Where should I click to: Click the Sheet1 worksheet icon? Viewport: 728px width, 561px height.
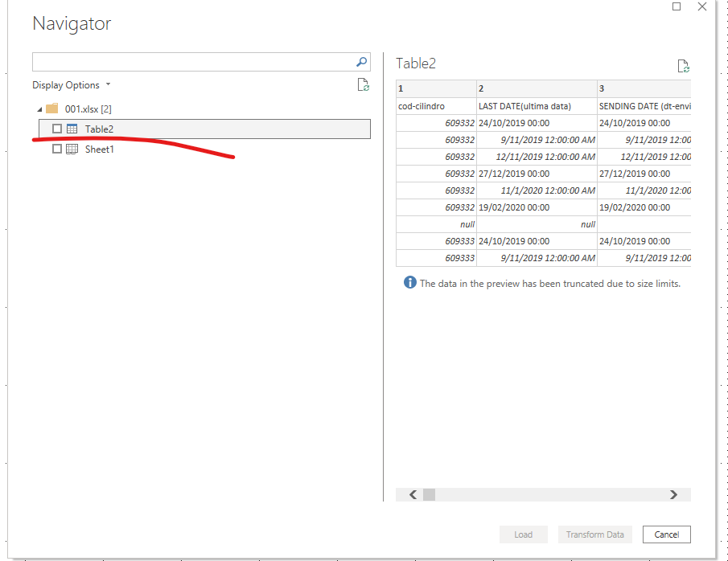(72, 149)
